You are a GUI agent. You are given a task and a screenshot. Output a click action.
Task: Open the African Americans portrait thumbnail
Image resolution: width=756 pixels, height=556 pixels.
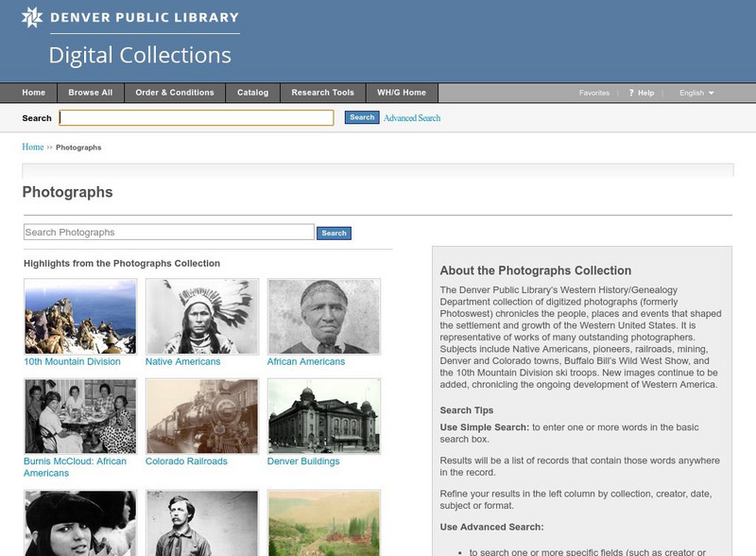pyautogui.click(x=324, y=317)
